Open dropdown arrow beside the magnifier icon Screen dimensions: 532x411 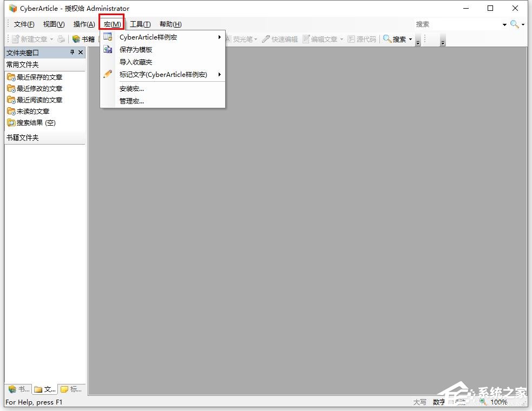[x=523, y=24]
